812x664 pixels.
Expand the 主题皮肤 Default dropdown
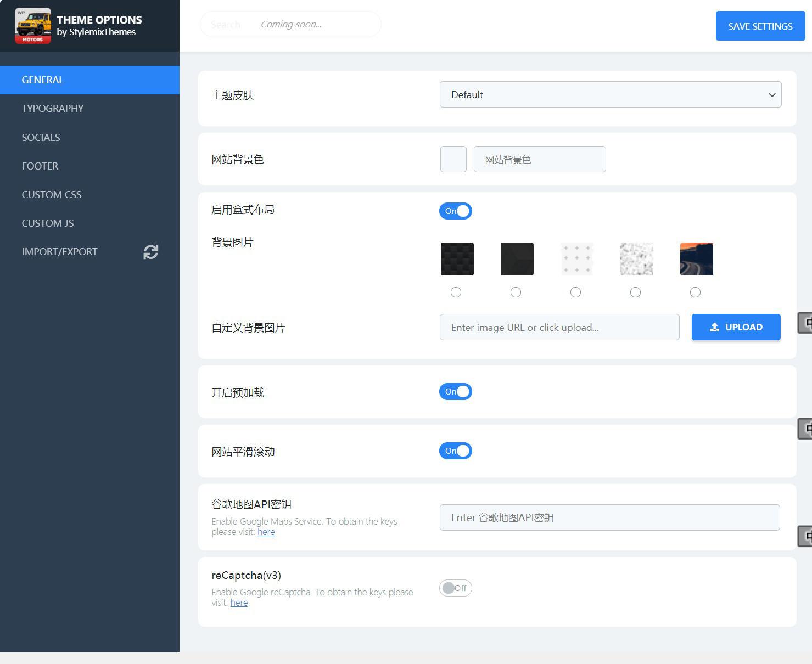pyautogui.click(x=611, y=94)
